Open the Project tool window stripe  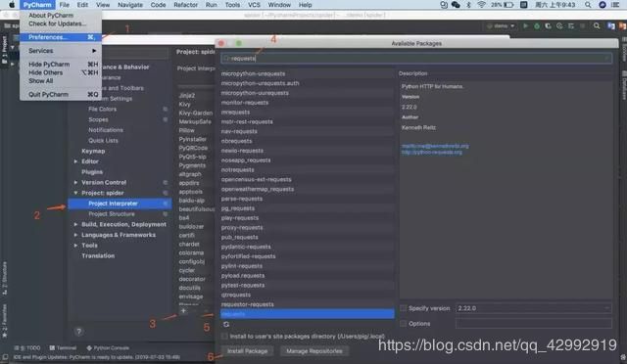point(4,50)
